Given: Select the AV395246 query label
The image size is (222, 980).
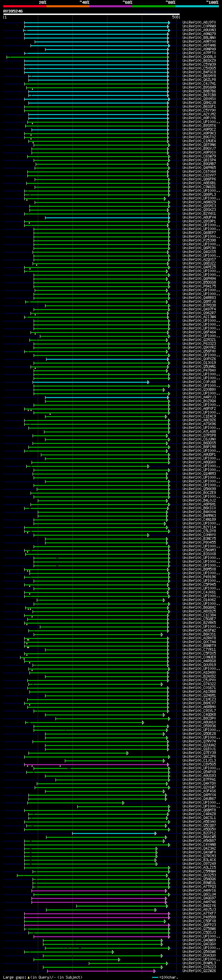Looking at the screenshot, I should click(13, 11).
